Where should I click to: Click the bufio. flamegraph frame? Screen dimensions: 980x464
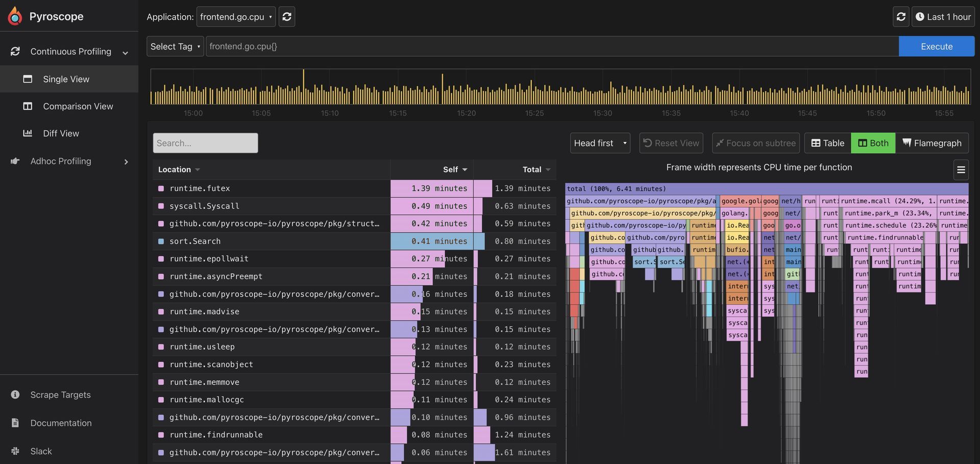pos(737,250)
